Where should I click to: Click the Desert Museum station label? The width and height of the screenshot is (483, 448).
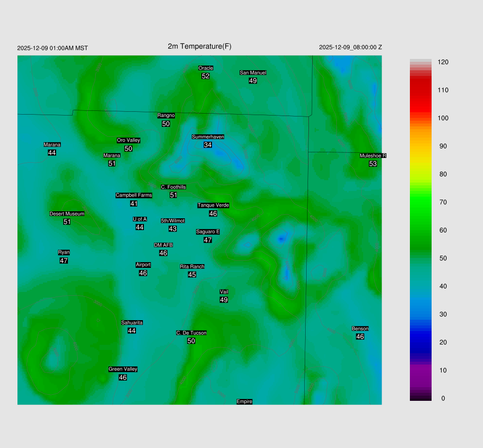tap(67, 214)
